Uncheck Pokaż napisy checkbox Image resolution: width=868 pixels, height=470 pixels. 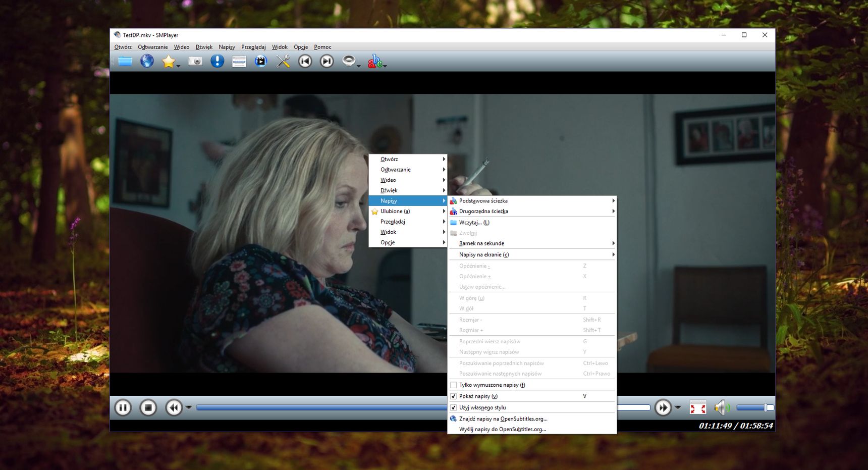453,396
